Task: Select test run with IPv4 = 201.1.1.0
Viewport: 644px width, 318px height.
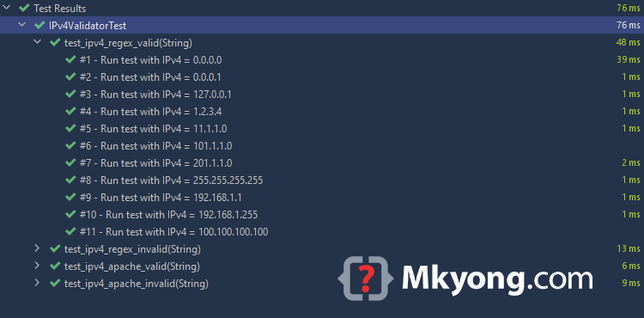Action: point(155,163)
